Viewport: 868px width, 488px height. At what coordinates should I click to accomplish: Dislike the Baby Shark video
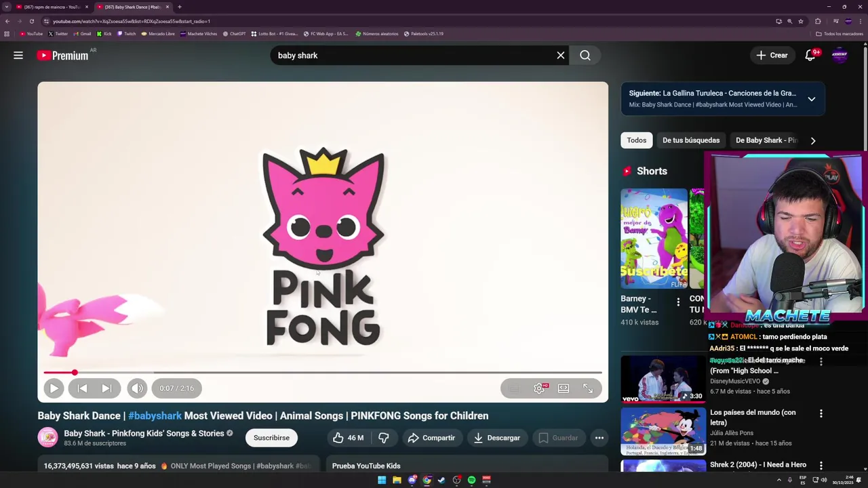[384, 438]
